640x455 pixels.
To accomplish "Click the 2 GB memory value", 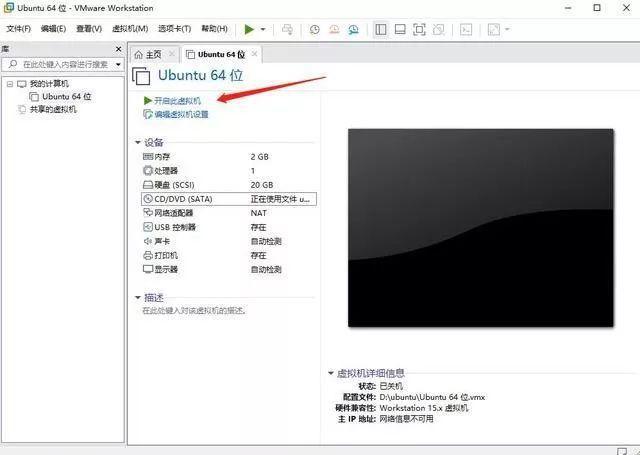I will coord(260,157).
